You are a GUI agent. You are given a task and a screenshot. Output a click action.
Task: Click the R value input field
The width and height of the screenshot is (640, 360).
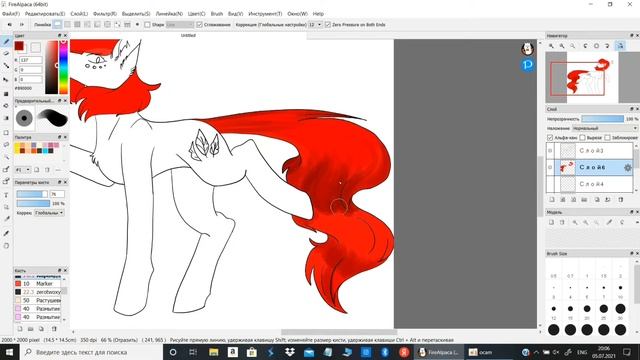(31, 60)
